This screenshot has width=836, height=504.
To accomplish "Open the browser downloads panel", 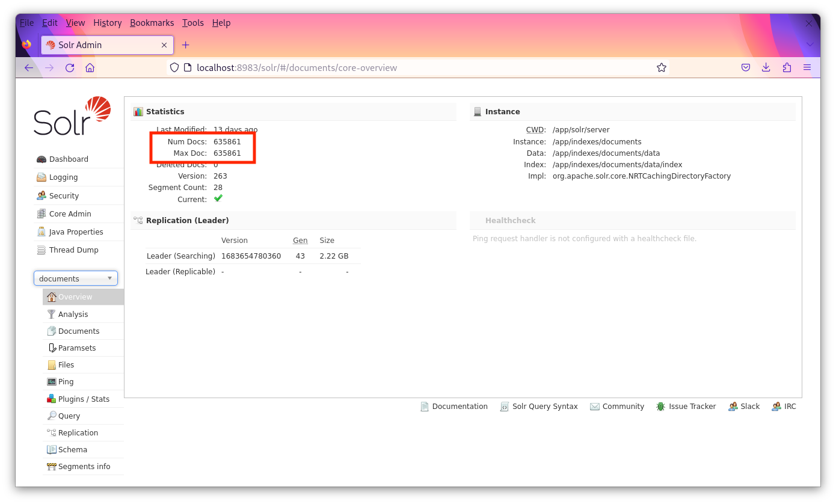I will click(x=766, y=68).
